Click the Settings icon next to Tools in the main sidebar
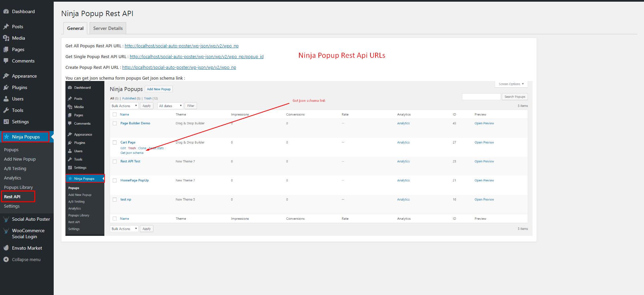644x295 pixels. (6, 122)
